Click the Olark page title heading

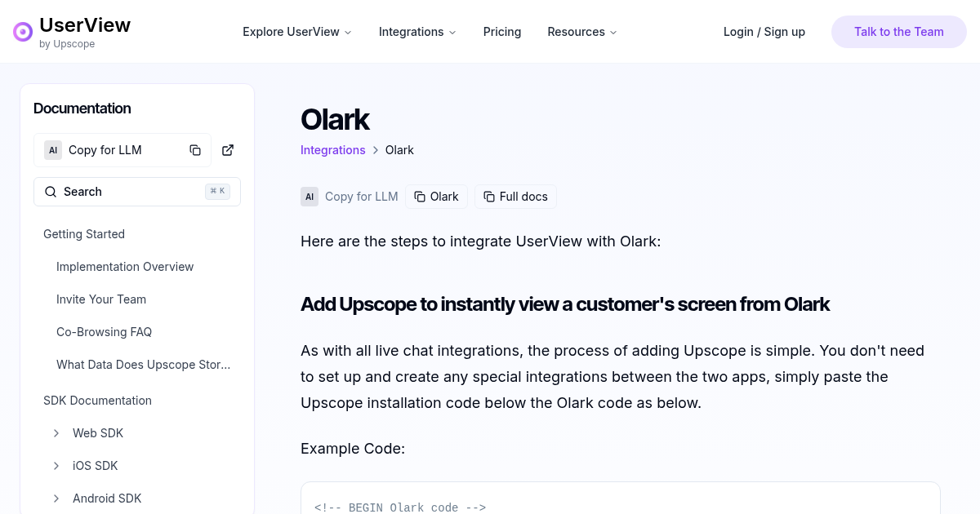tap(335, 119)
